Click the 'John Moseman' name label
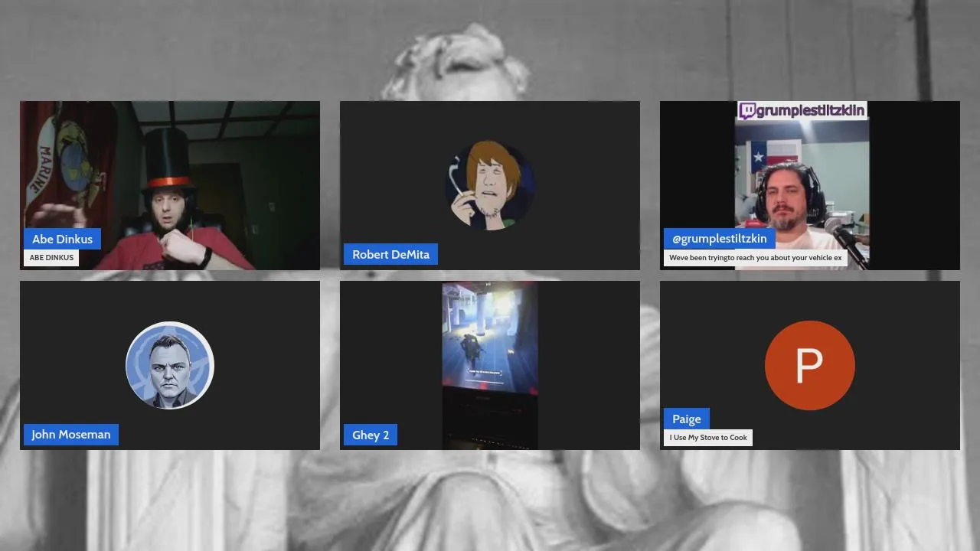The width and height of the screenshot is (980, 551). [x=71, y=434]
